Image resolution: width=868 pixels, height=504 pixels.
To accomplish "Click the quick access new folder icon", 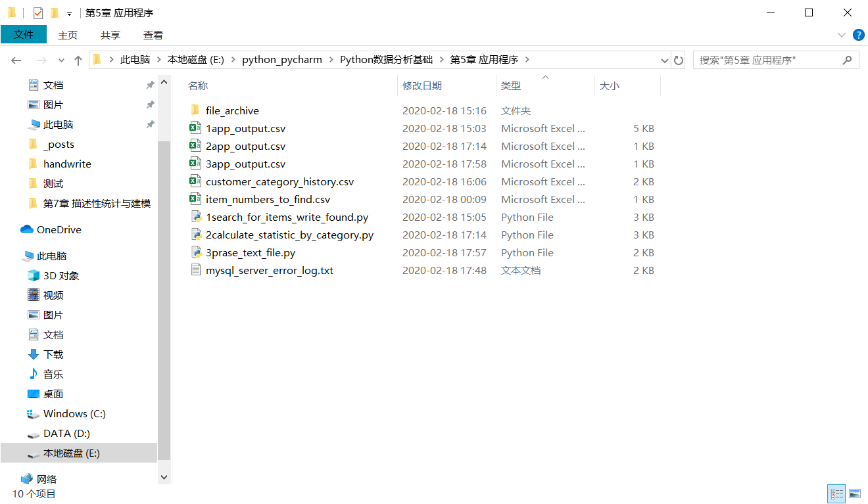I will coord(55,12).
